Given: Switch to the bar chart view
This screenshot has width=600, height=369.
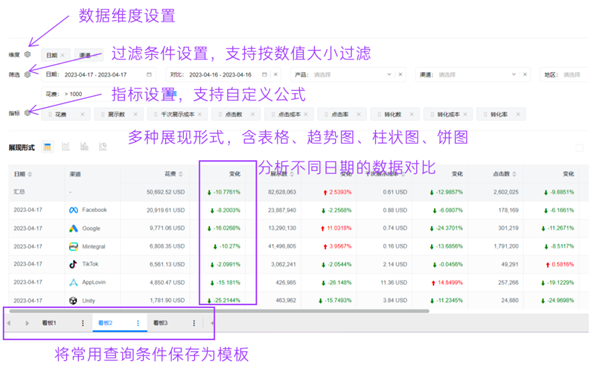Looking at the screenshot, I should [84, 147].
